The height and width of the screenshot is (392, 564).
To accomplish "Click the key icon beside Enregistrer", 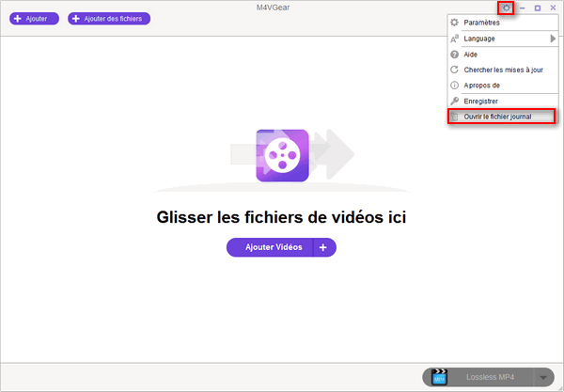I will pyautogui.click(x=455, y=101).
